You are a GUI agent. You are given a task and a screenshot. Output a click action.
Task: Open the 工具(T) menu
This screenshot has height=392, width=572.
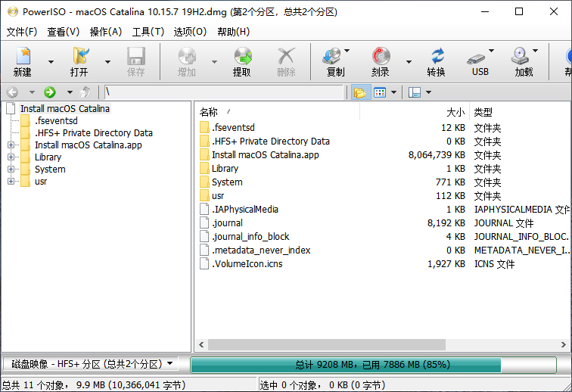coord(148,32)
